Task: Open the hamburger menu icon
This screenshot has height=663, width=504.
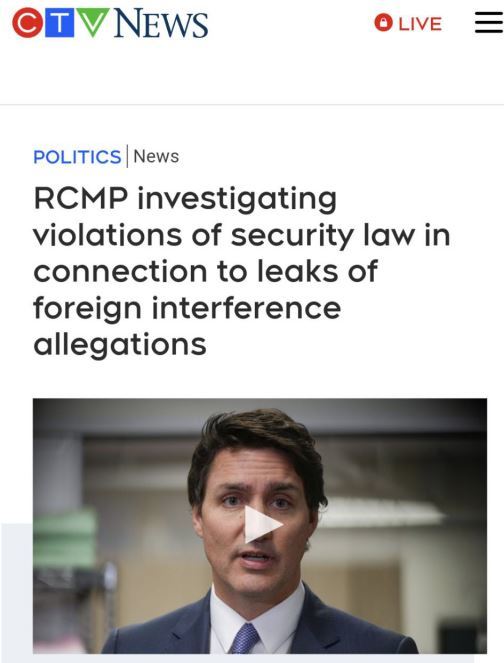Action: tap(489, 22)
